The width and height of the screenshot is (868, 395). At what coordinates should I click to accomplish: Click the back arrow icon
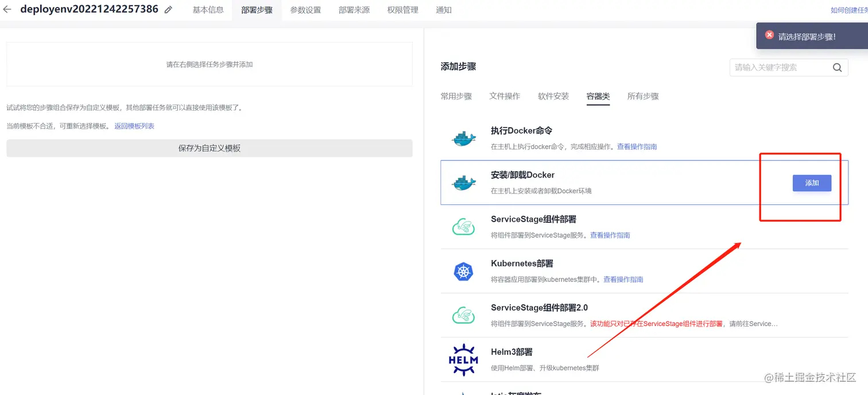[7, 10]
